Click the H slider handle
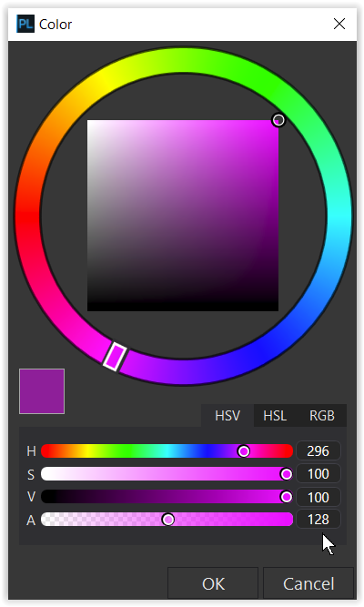 (x=244, y=451)
